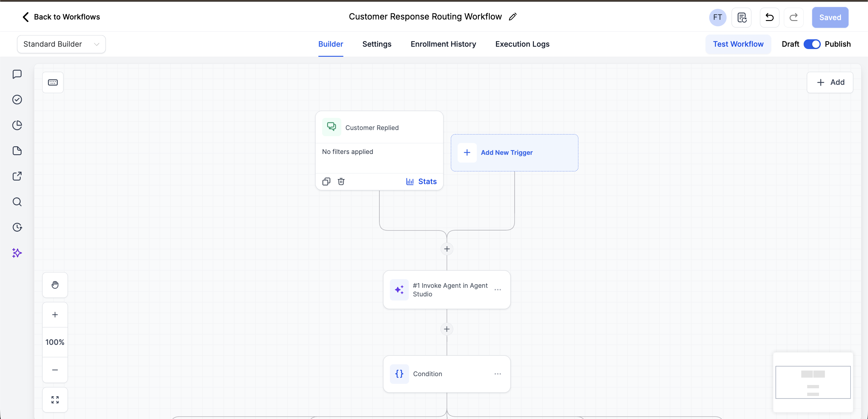Click the Invoke Agent sparkle icon
The height and width of the screenshot is (419, 868).
point(399,290)
